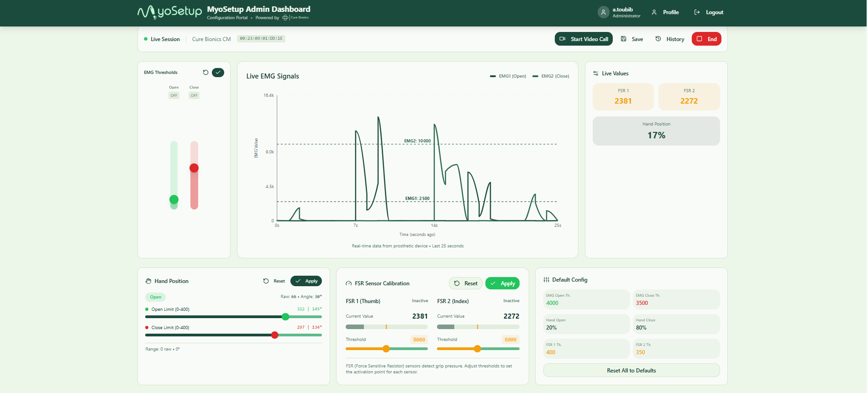The image size is (868, 393).
Task: Click the device address 00:23:09:01:DD:1E
Action: [x=261, y=39]
